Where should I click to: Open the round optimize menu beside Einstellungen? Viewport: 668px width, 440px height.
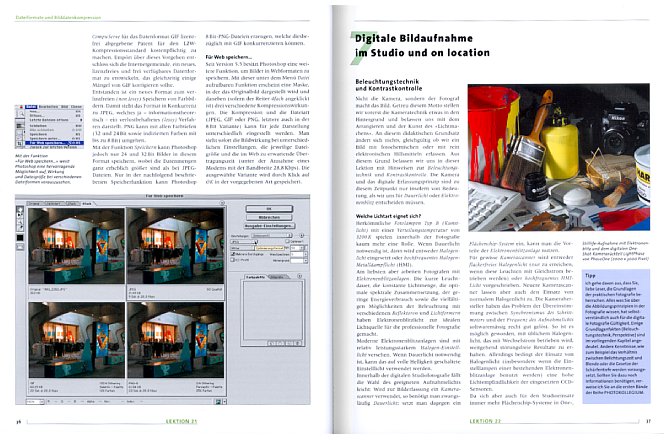[x=302, y=235]
